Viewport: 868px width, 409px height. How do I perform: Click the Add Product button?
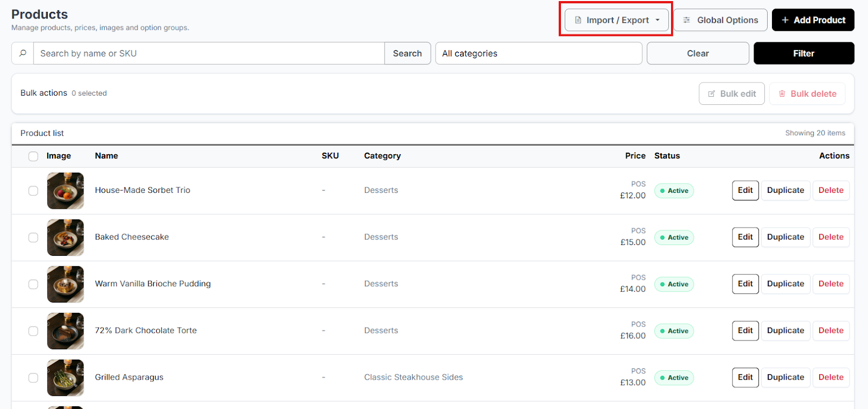click(813, 20)
